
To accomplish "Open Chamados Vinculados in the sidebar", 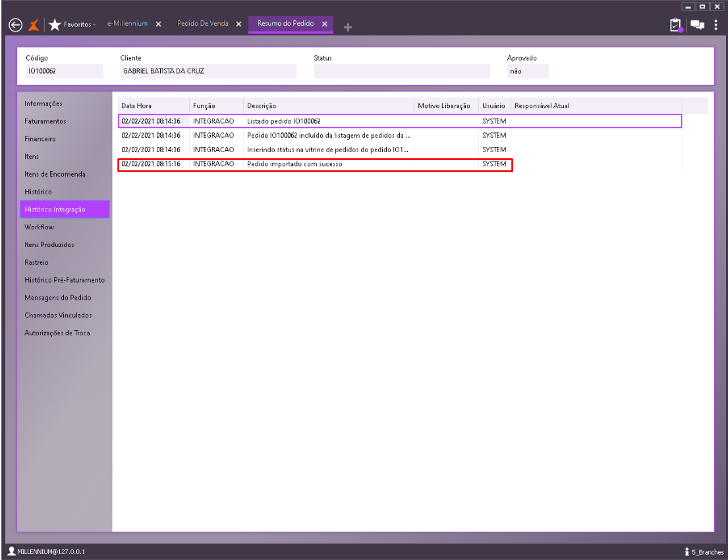I will coord(58,316).
